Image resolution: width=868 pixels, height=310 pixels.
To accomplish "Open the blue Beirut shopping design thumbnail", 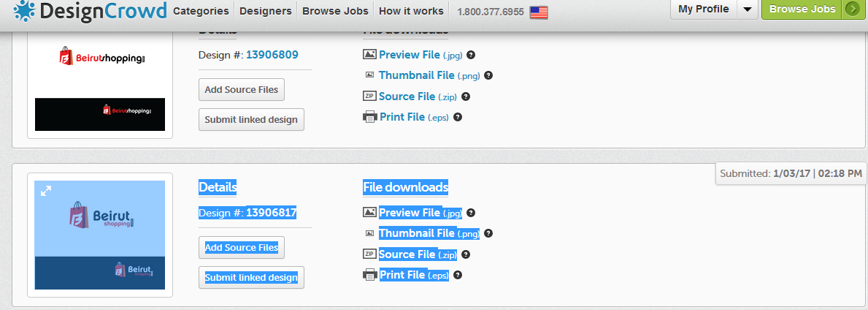I will tap(99, 235).
